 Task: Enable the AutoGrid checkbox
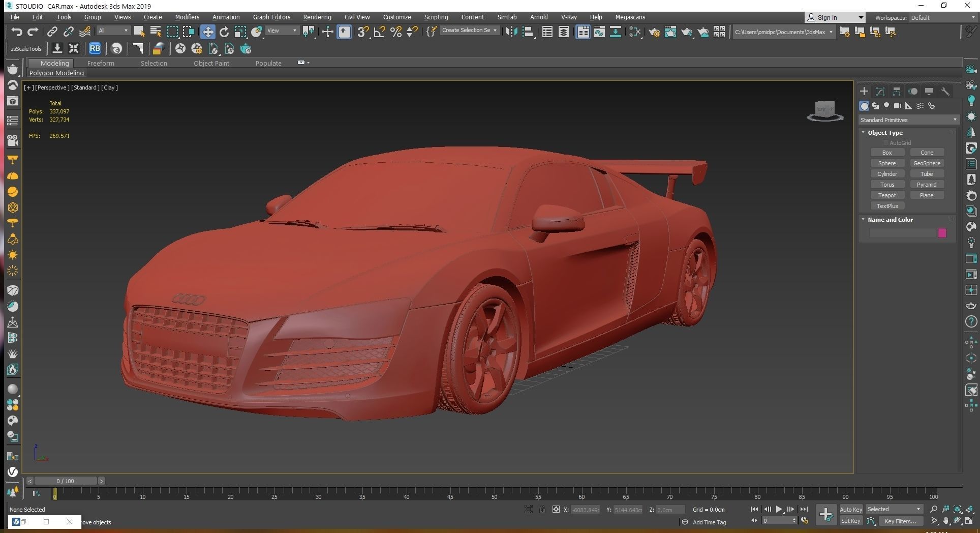[x=886, y=143]
